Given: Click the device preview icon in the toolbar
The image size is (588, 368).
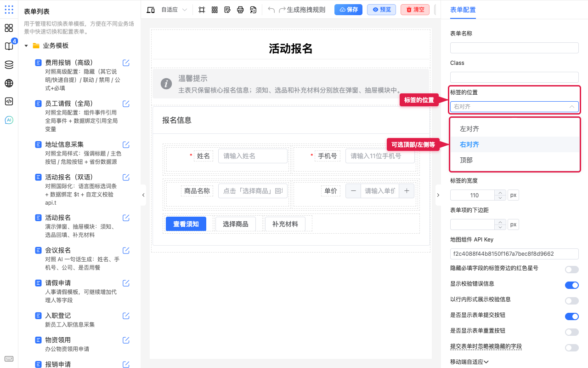Looking at the screenshot, I should tap(151, 10).
